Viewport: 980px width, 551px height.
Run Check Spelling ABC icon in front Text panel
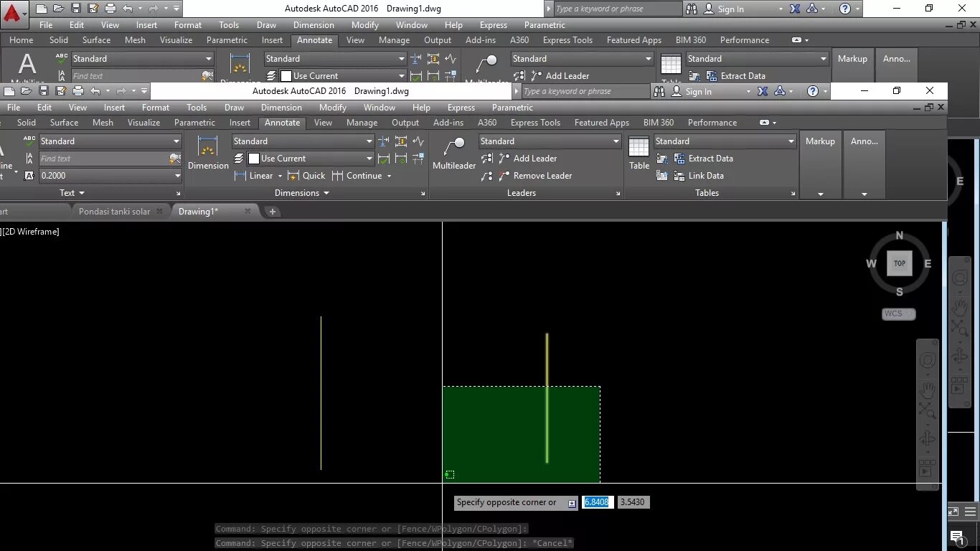pos(29,141)
